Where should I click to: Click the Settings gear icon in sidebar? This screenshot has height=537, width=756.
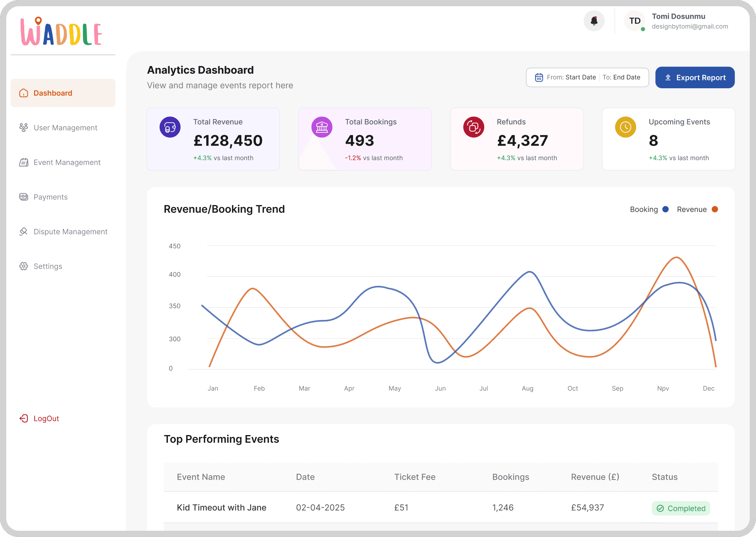24,266
